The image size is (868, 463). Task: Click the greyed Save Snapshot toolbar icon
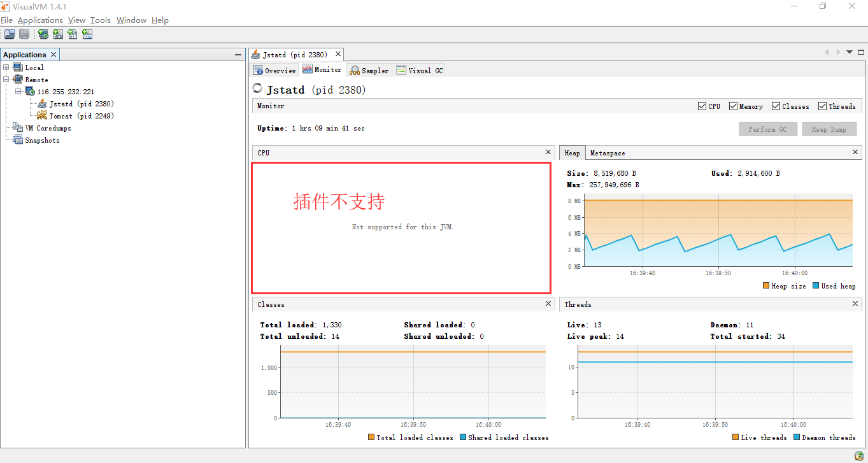pos(24,34)
